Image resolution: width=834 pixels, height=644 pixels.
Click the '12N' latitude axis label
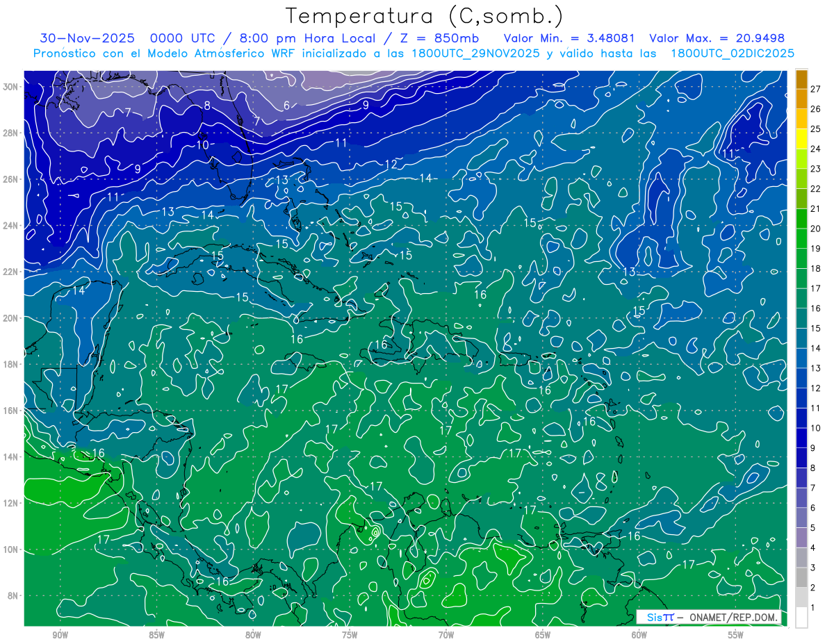(10, 503)
